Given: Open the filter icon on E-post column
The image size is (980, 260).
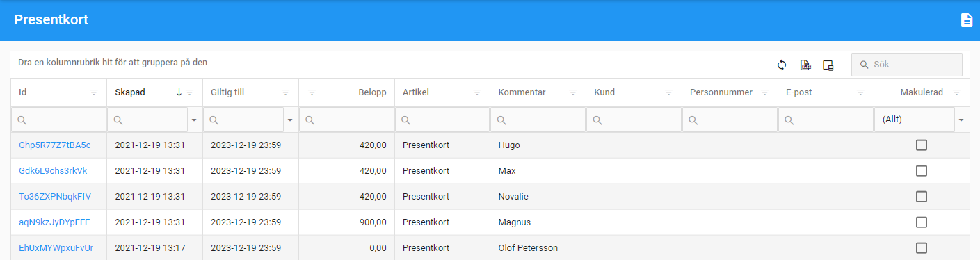Looking at the screenshot, I should (x=860, y=92).
